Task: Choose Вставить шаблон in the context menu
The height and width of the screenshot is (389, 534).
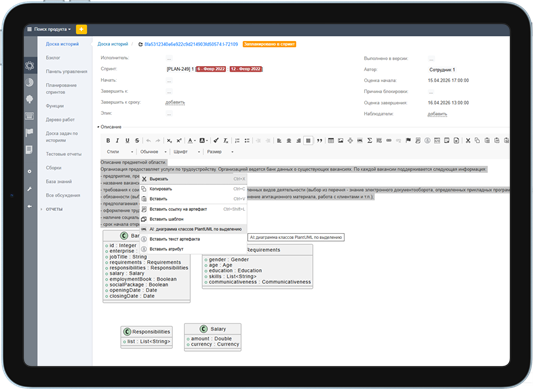Action: (x=193, y=219)
